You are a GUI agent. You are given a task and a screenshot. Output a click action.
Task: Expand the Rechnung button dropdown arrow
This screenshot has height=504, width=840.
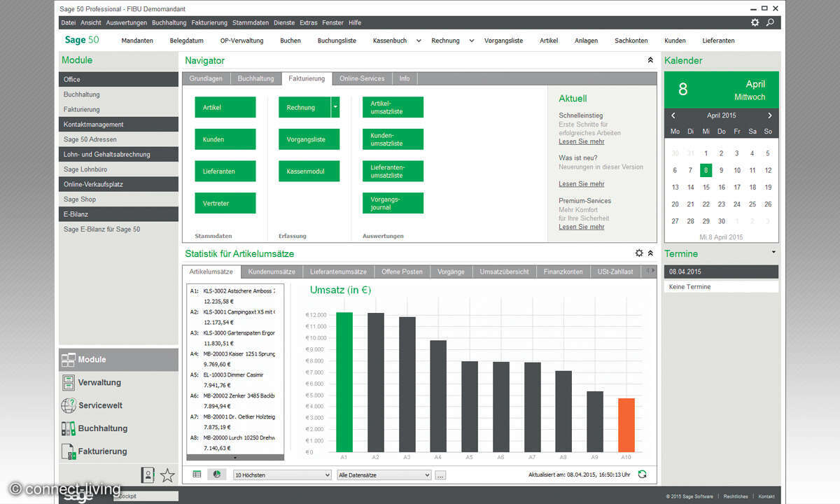click(335, 107)
